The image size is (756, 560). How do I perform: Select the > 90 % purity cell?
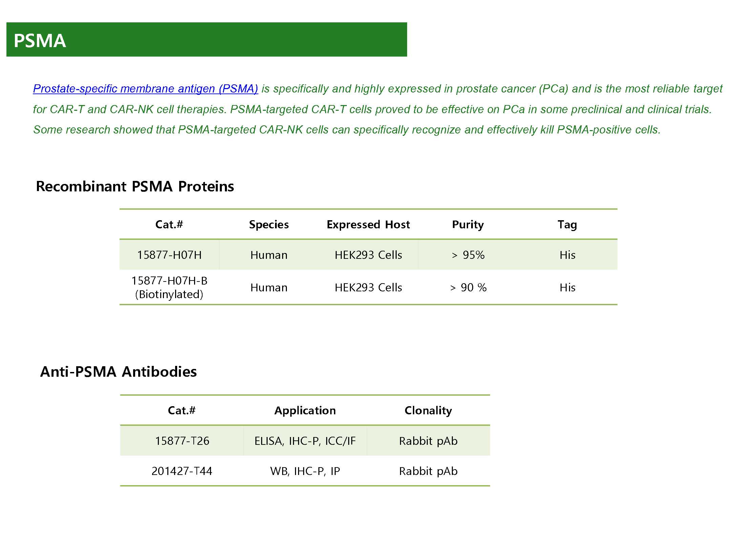click(468, 288)
